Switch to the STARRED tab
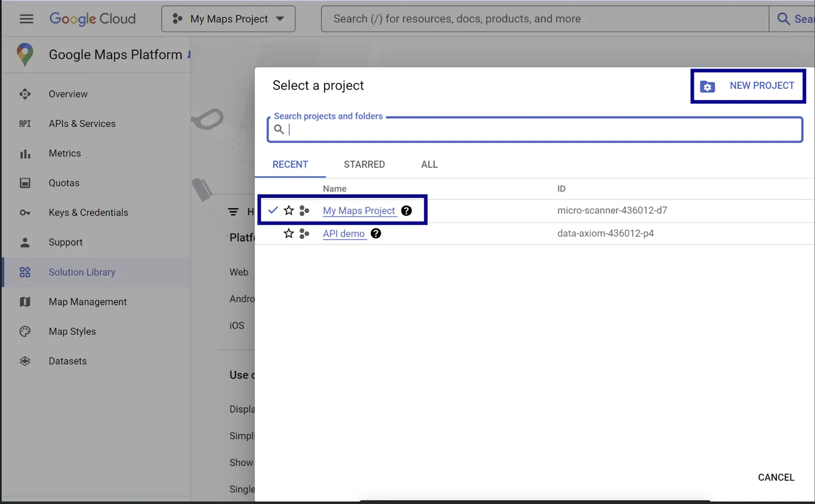 [364, 164]
